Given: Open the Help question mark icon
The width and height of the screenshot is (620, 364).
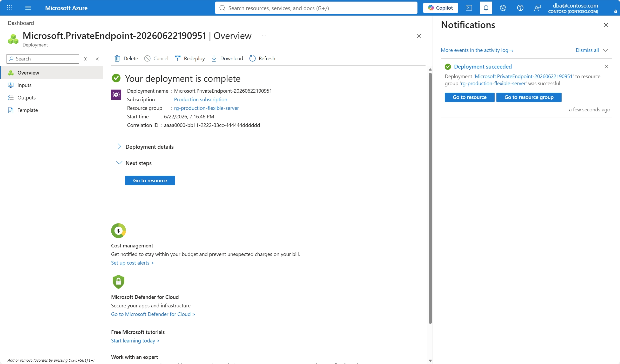Looking at the screenshot, I should point(520,8).
